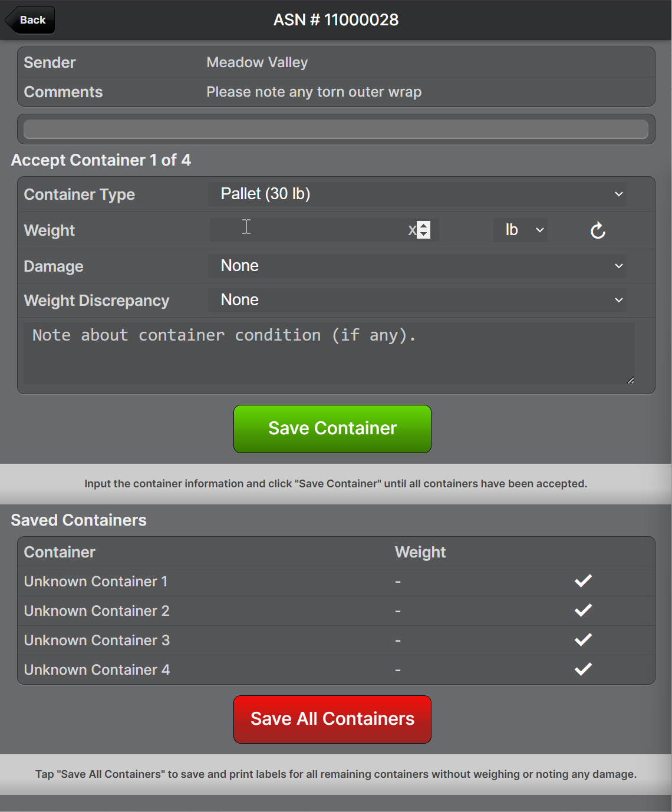Click checkmark for Unknown Container 1
672x812 pixels.
(x=583, y=581)
